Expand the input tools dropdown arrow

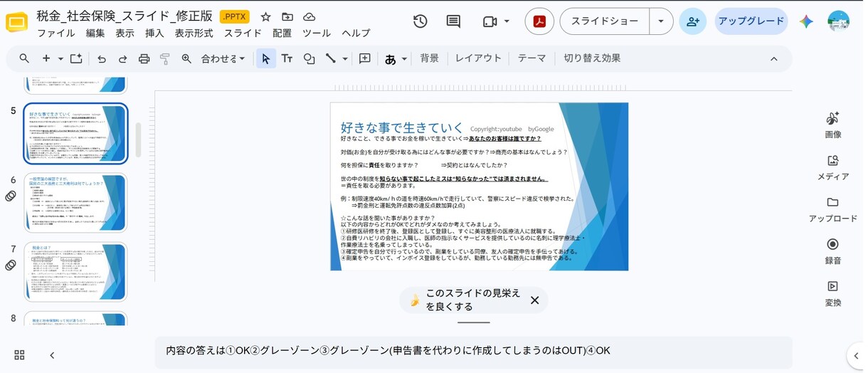[404, 59]
